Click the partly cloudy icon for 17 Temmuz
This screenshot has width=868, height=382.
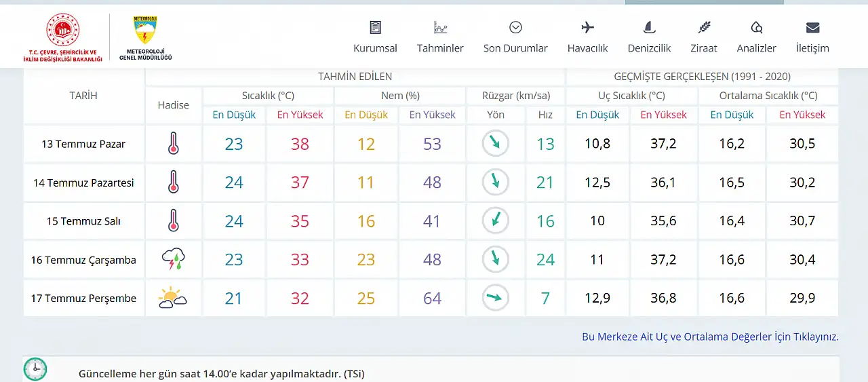click(173, 299)
